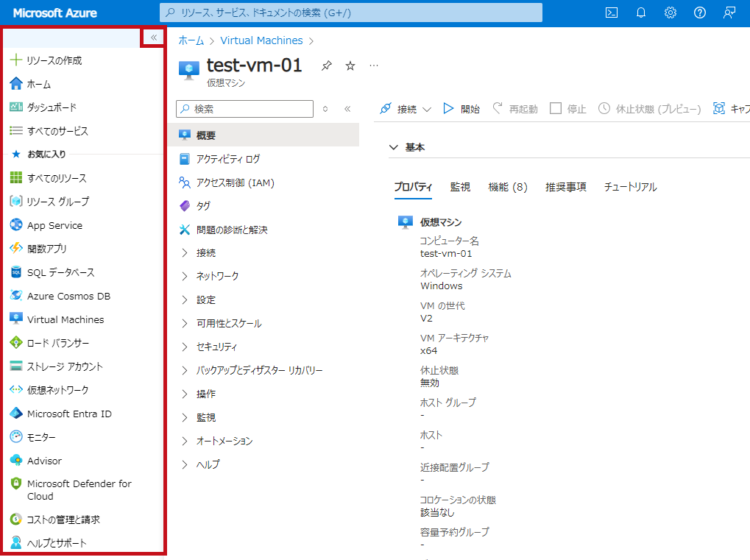Open Virtual Machines in the left sidebar
The height and width of the screenshot is (560, 750).
66,319
